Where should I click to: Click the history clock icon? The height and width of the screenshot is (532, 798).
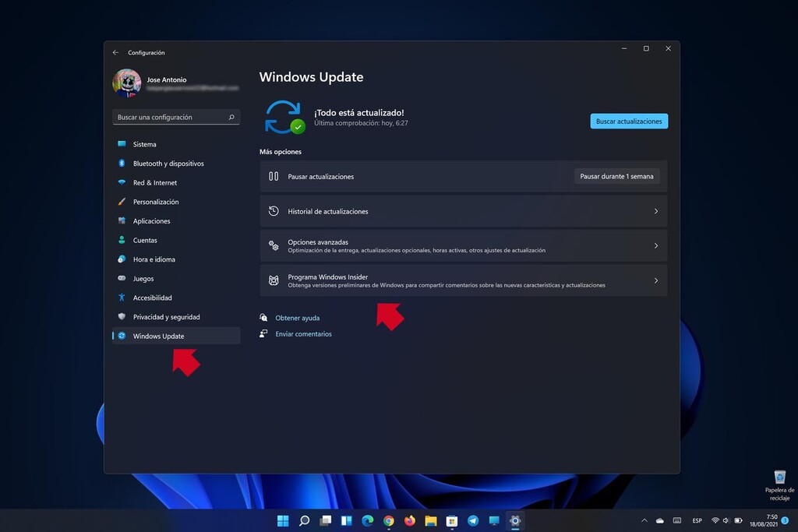coord(274,211)
